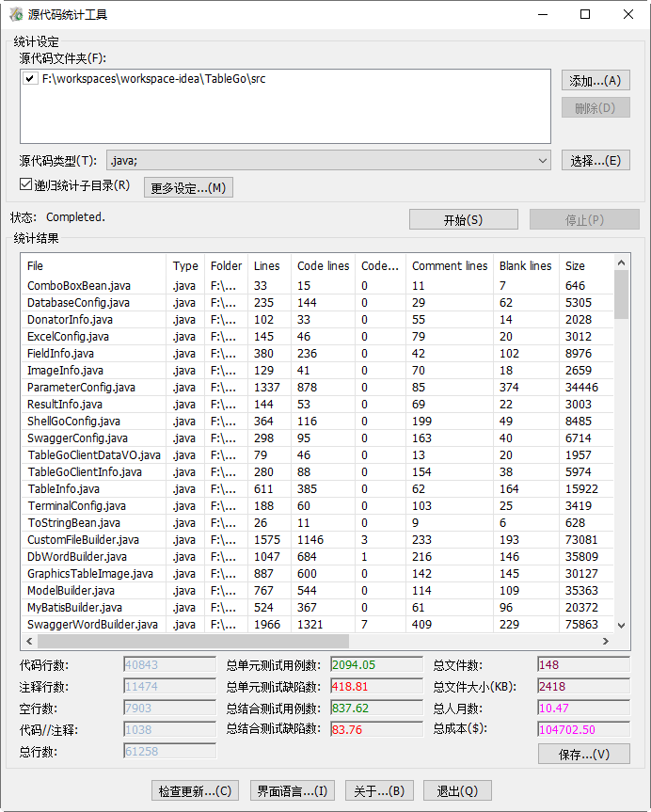Click the results list vertical scroll thumb

[622, 295]
